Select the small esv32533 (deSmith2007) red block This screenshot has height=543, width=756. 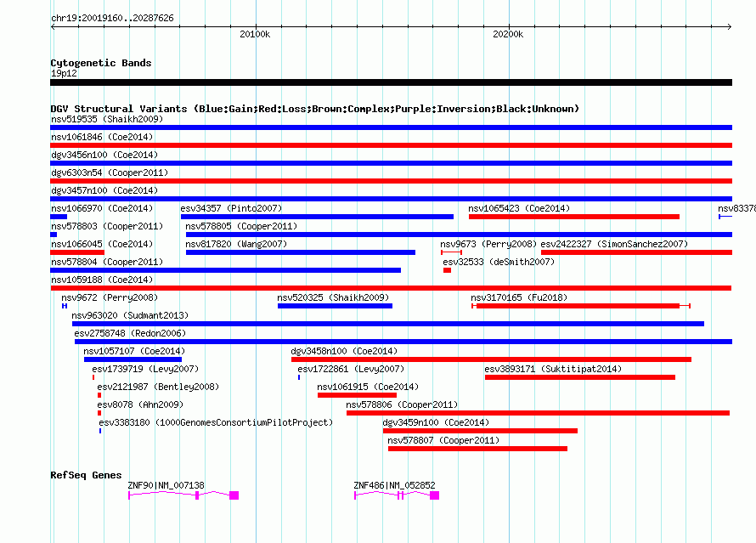tap(448, 270)
